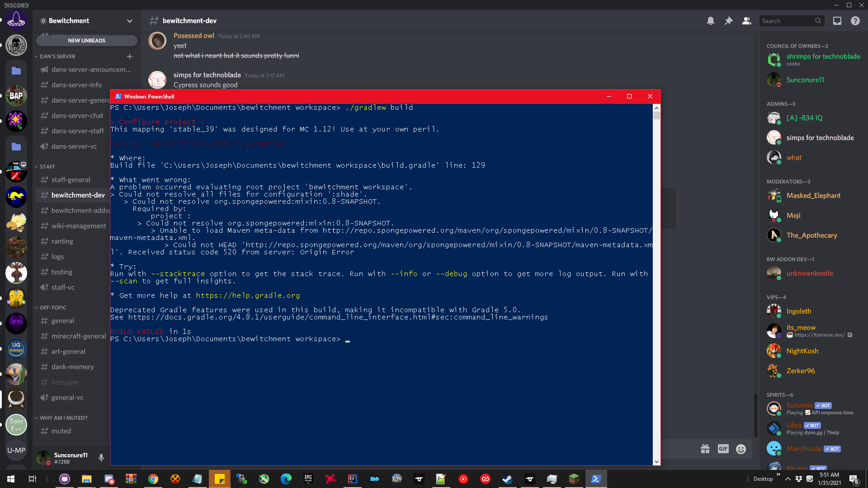Screen dimensions: 868x488
Task: Open the Bewitchment server dropdown menu
Action: [x=130, y=21]
